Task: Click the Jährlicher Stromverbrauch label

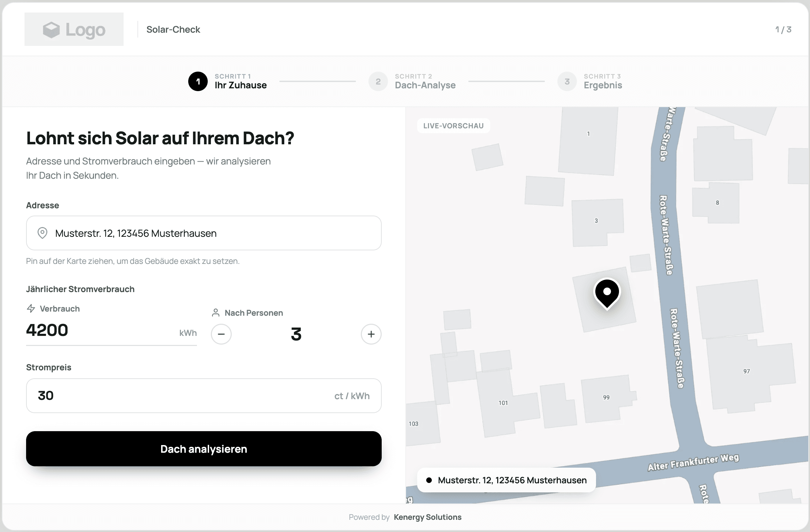Action: coord(80,289)
